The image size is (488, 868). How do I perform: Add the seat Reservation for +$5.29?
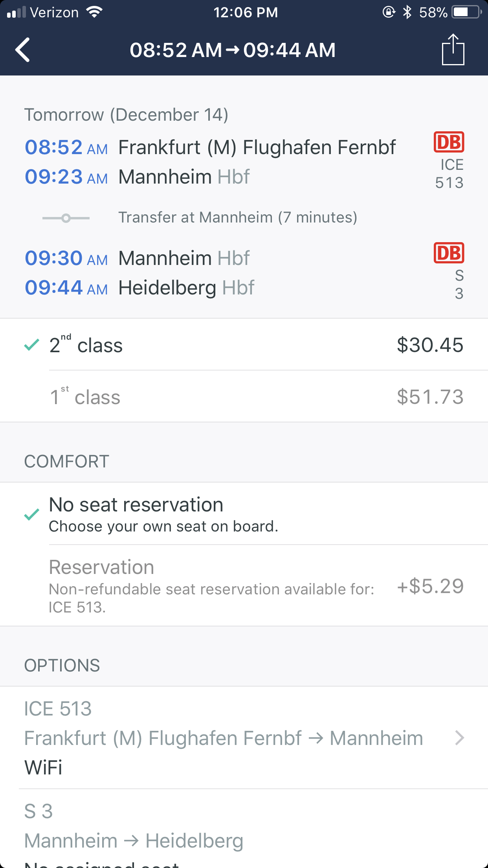244,586
